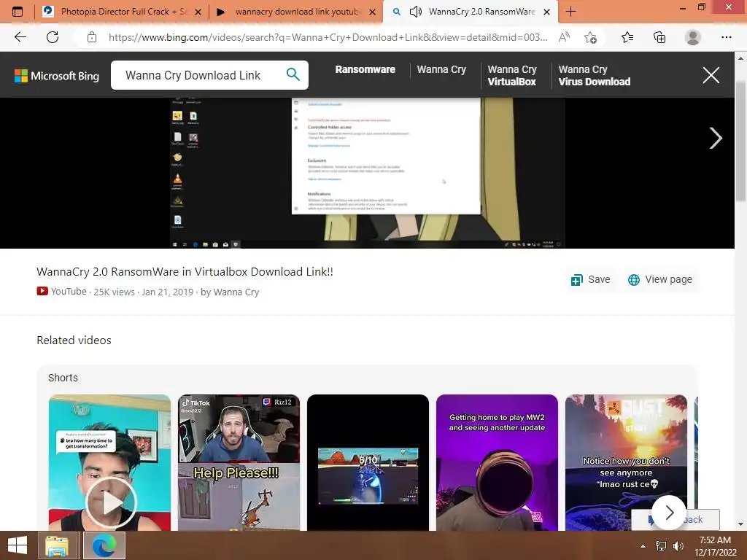The height and width of the screenshot is (560, 747).
Task: View site information lock icon
Action: pos(92,37)
